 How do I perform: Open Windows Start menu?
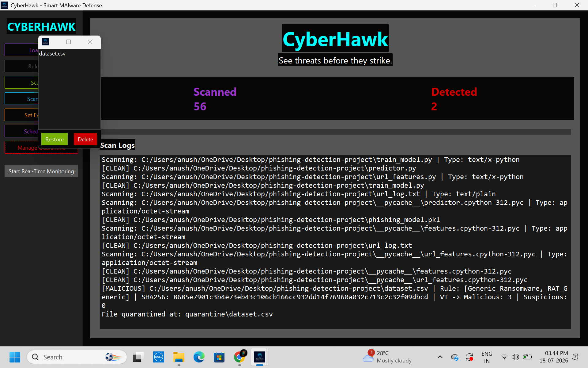pos(15,357)
